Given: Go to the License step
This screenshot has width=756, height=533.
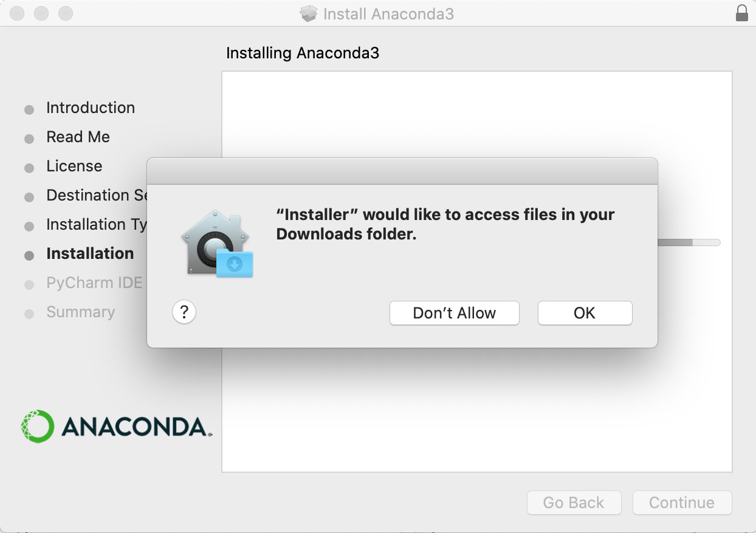Looking at the screenshot, I should [74, 167].
